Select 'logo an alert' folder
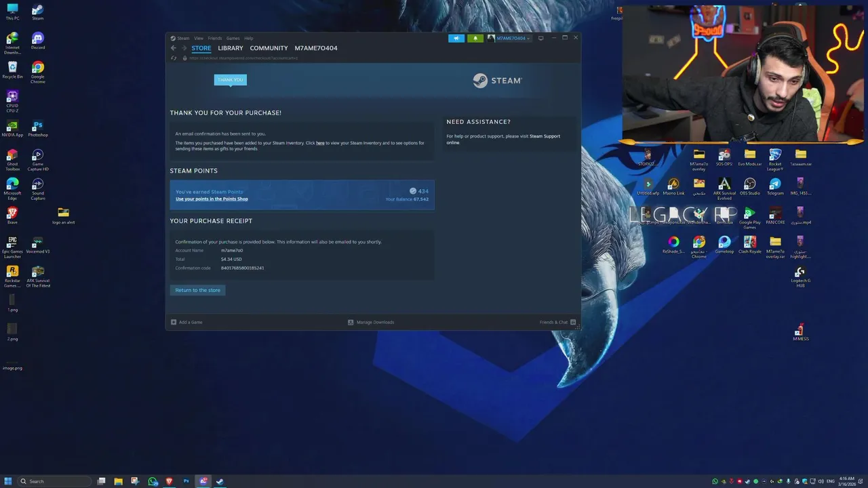The width and height of the screenshot is (868, 488). pyautogui.click(x=64, y=216)
